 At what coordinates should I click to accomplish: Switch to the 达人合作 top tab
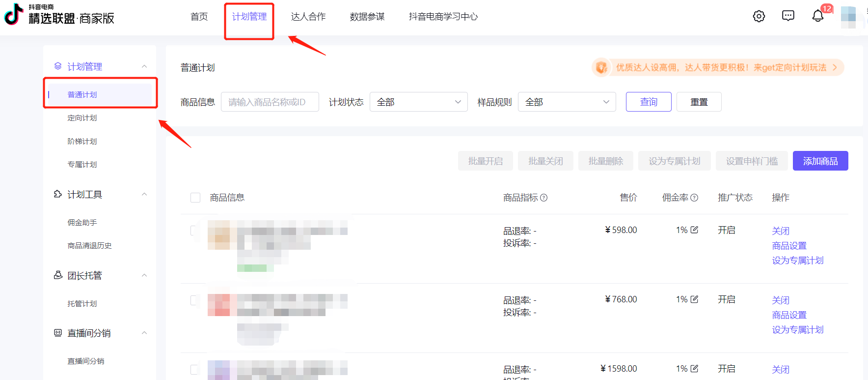(308, 17)
